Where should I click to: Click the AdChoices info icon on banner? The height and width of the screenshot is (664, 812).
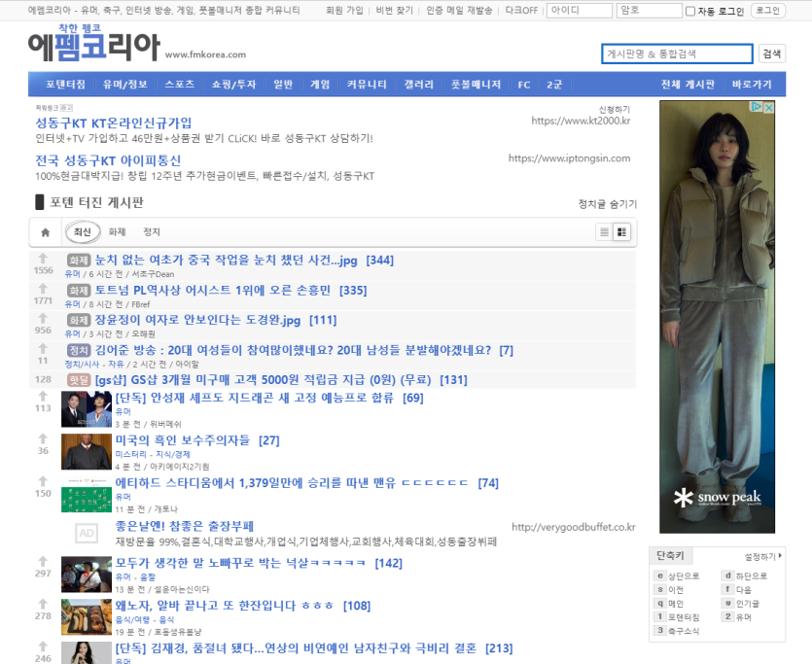point(759,106)
